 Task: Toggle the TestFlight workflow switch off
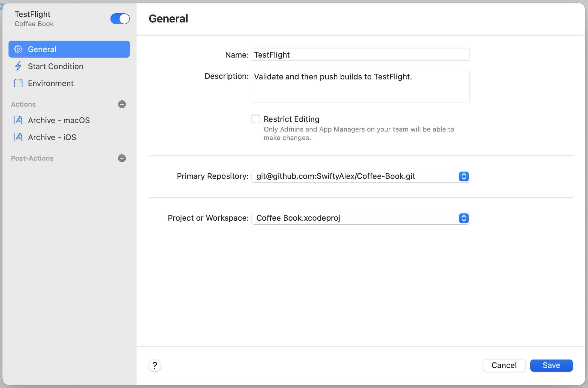click(x=120, y=19)
